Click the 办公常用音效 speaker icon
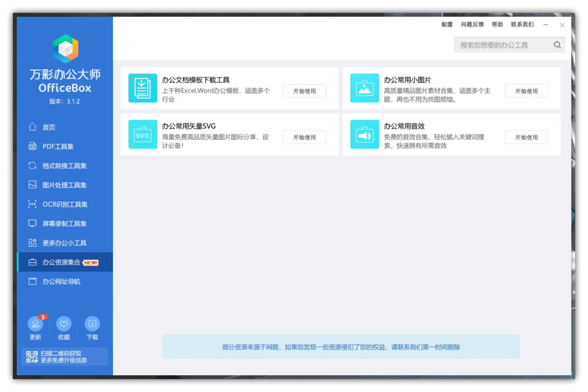 tap(365, 134)
